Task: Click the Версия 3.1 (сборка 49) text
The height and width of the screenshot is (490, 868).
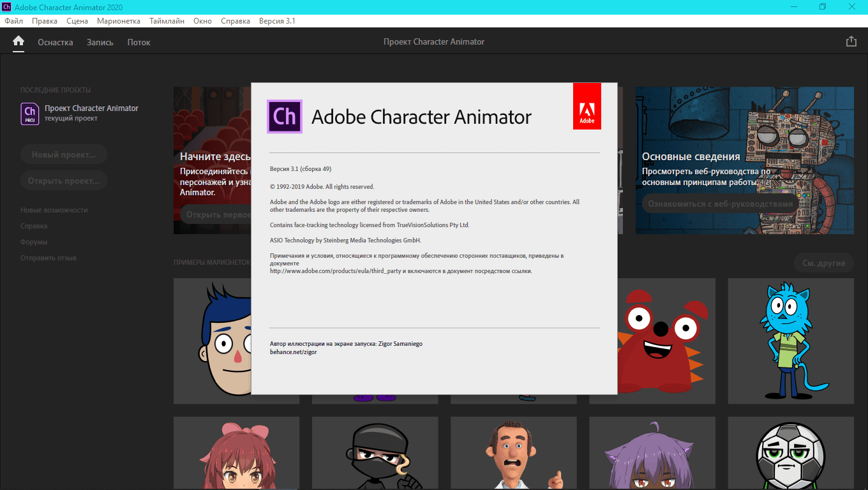Action: pos(301,169)
